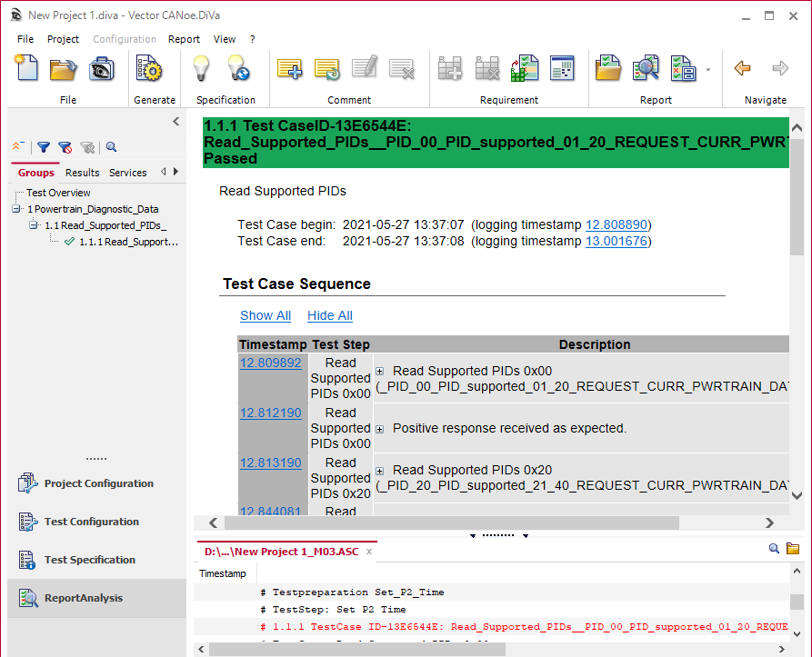Open report folder icon in Report group
This screenshot has width=812, height=657.
pos(608,68)
